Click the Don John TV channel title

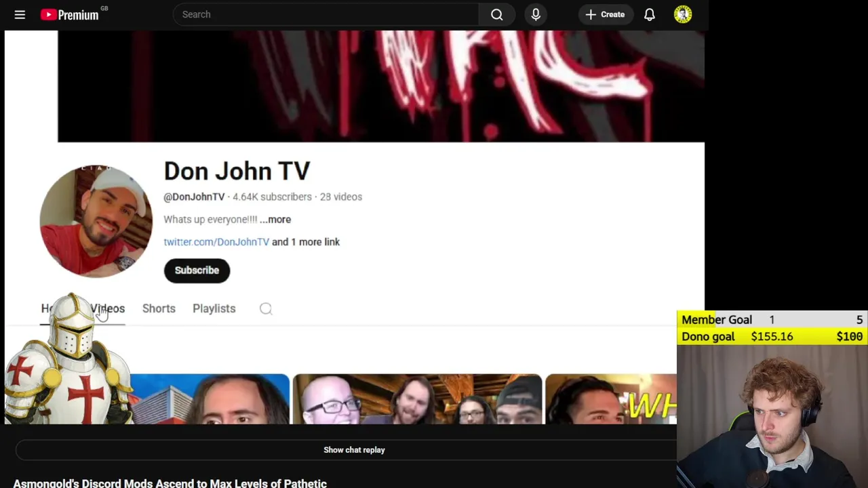point(237,171)
